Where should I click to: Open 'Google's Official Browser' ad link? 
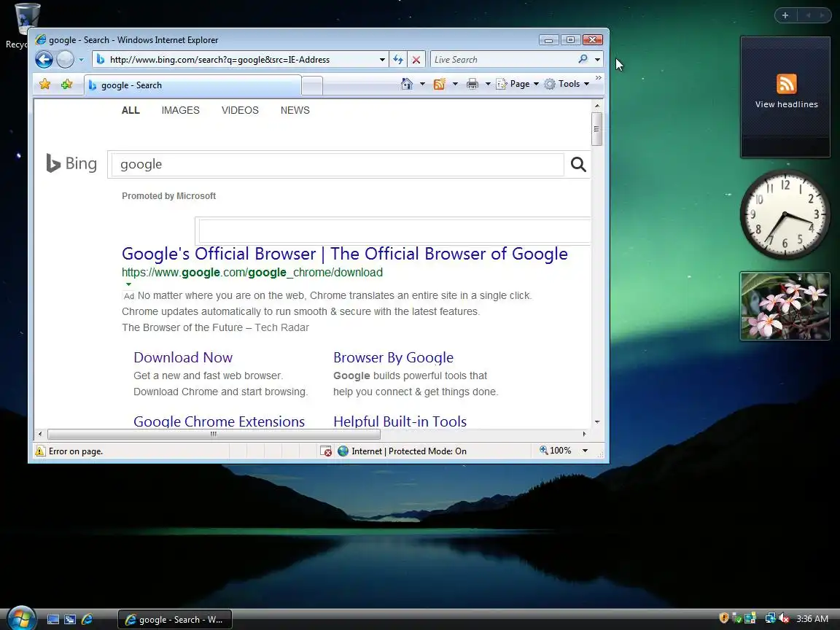click(x=344, y=254)
